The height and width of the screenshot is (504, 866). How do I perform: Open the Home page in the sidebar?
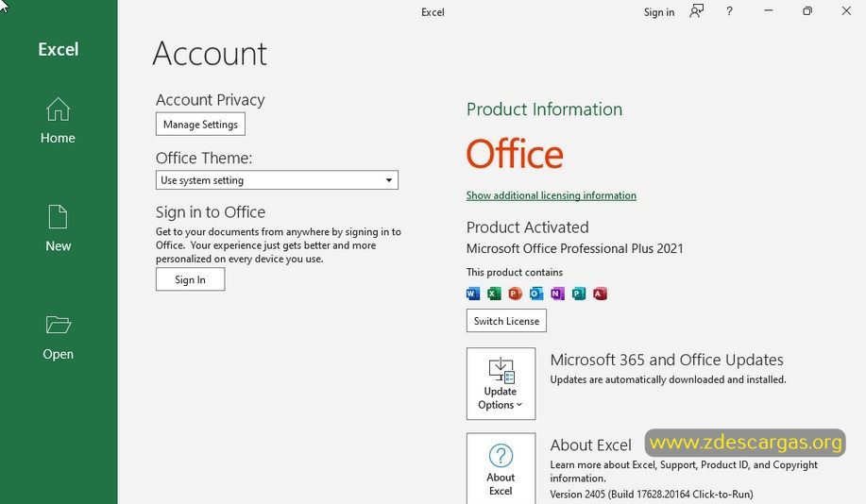click(x=58, y=121)
